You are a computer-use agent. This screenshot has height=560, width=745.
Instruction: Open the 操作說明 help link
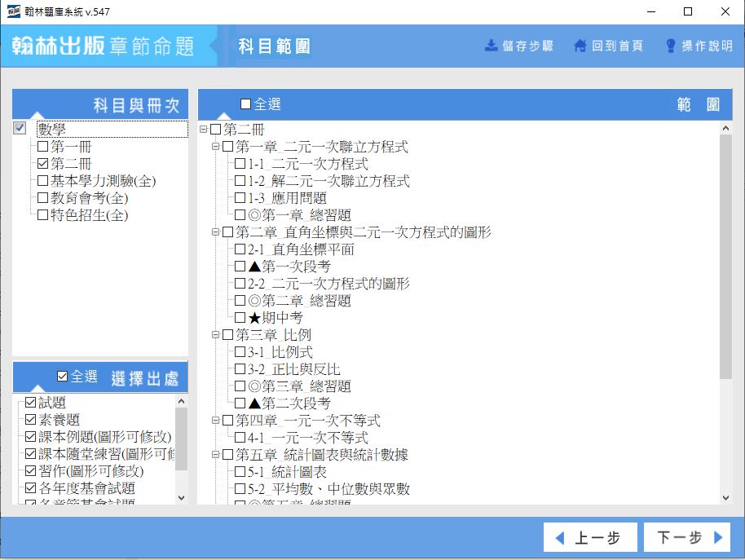(x=707, y=46)
